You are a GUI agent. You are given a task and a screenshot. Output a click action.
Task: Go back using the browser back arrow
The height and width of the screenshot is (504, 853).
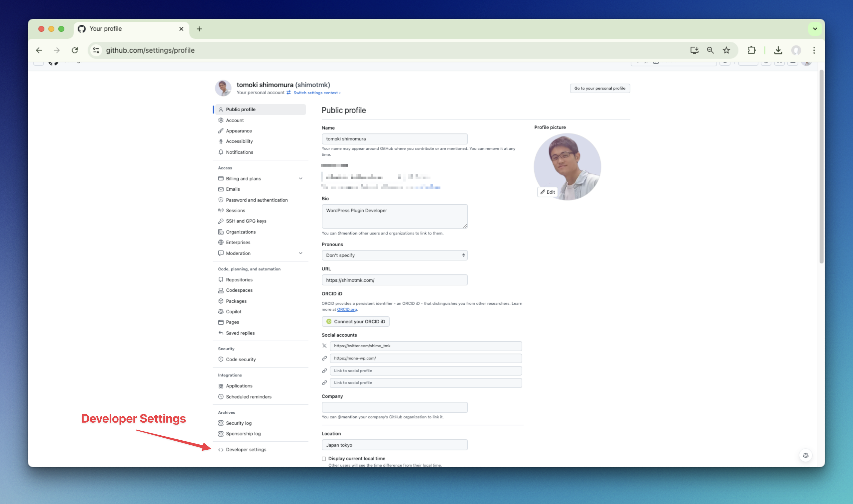pos(39,50)
